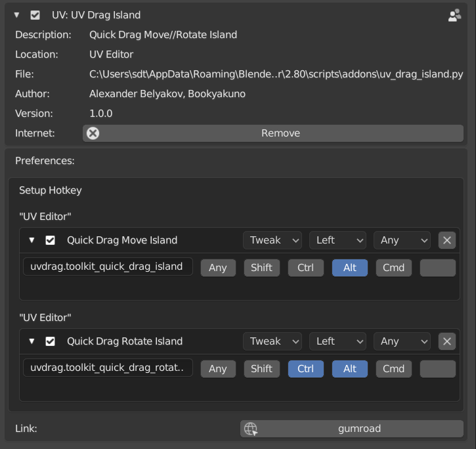Enable Shift modifier for Move Island
476x449 pixels.
(261, 268)
